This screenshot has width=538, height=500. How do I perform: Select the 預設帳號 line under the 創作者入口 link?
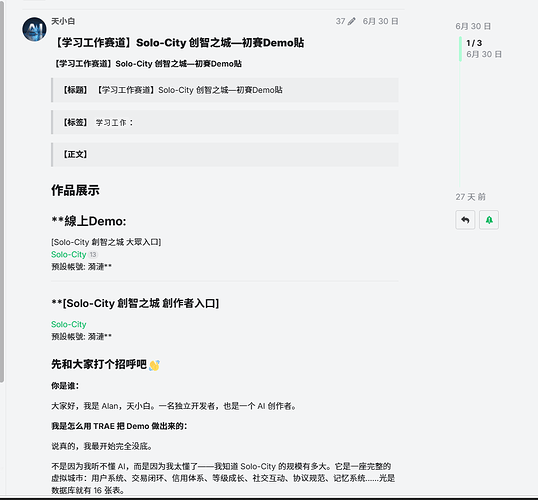point(81,337)
